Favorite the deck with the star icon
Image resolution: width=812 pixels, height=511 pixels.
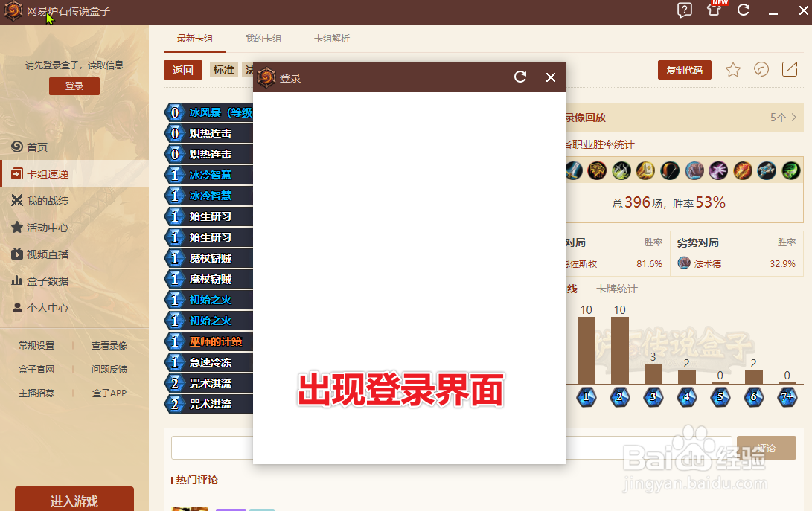point(733,69)
